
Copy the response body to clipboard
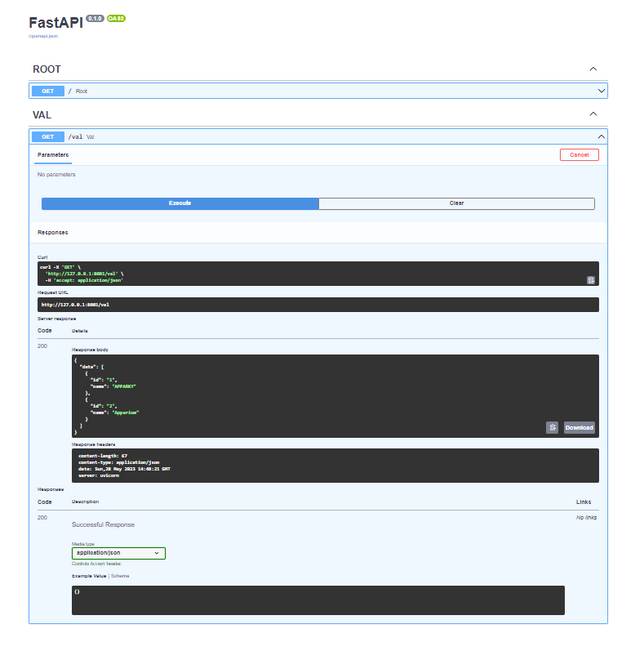pyautogui.click(x=552, y=428)
